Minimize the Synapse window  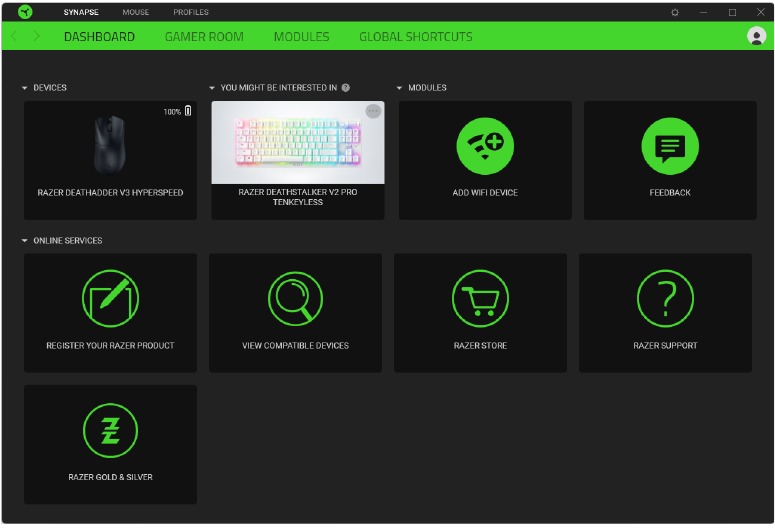(703, 12)
